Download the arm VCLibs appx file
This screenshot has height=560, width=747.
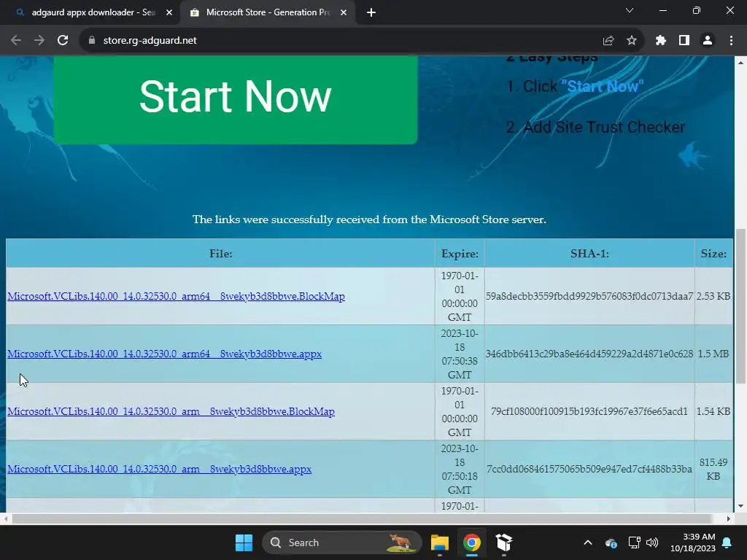(x=160, y=469)
